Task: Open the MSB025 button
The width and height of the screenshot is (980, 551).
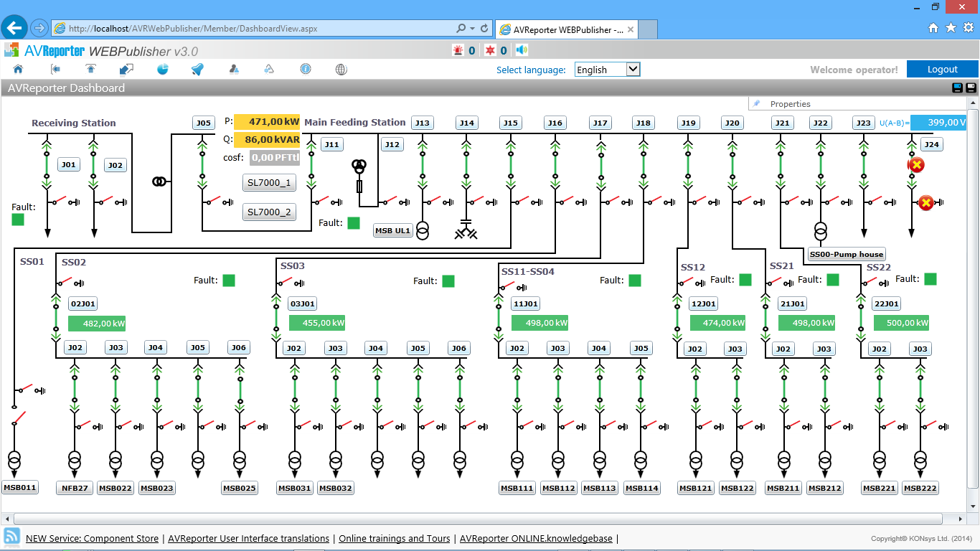Action: tap(240, 488)
